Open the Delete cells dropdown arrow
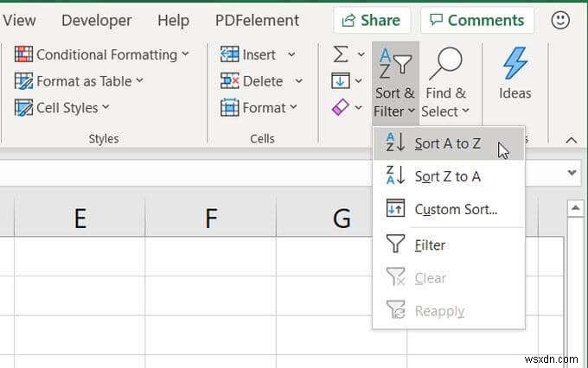This screenshot has height=368, width=588. click(298, 81)
